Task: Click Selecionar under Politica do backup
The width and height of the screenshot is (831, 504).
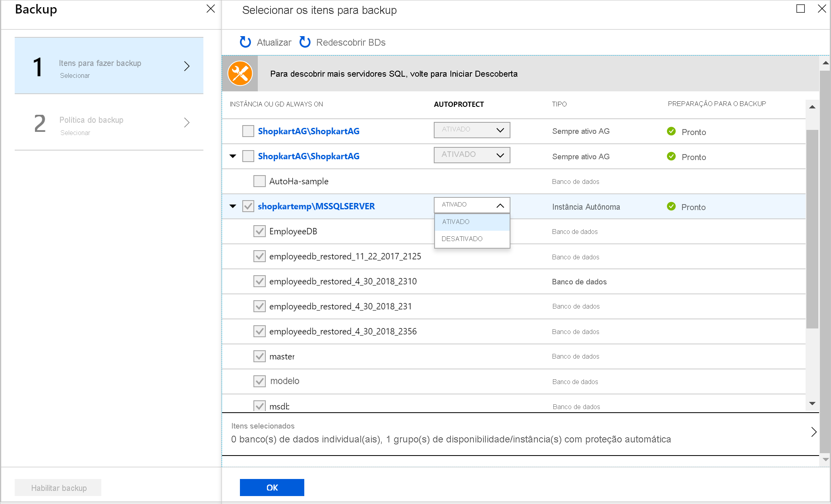Action: point(75,132)
